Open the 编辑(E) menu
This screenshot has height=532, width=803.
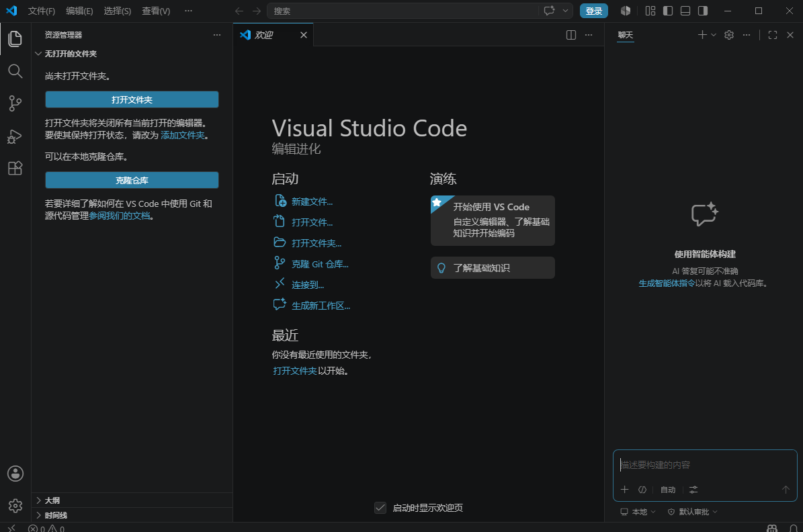pyautogui.click(x=79, y=11)
